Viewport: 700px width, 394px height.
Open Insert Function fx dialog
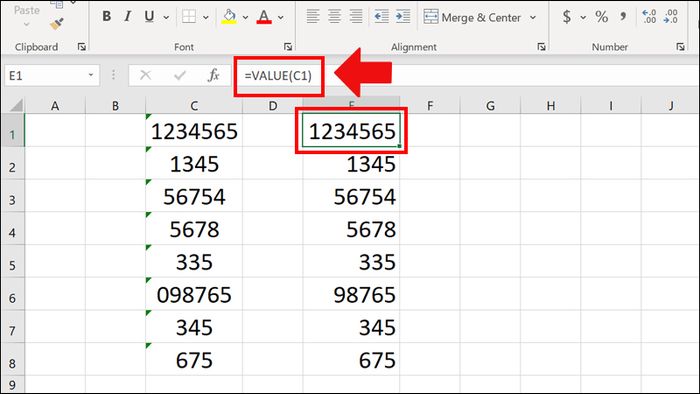(214, 75)
